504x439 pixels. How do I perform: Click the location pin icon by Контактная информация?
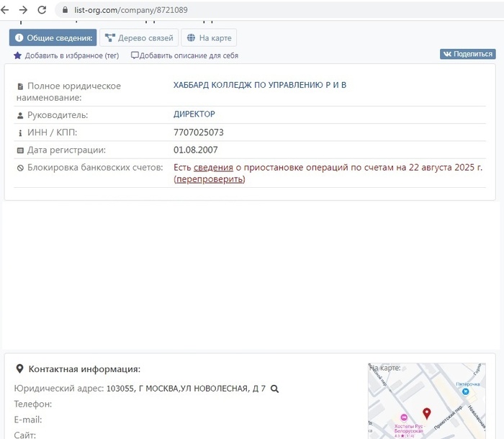(19, 368)
